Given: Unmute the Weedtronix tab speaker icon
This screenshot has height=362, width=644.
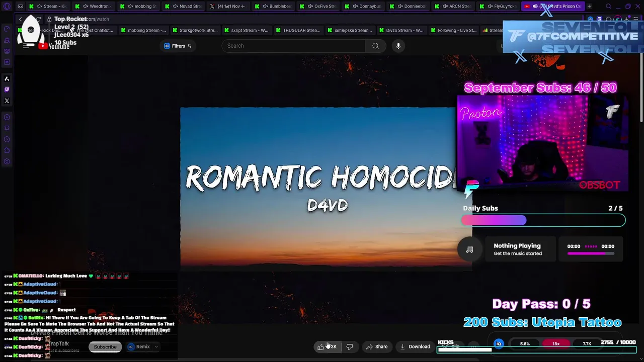Looking at the screenshot, I should coord(85,7).
